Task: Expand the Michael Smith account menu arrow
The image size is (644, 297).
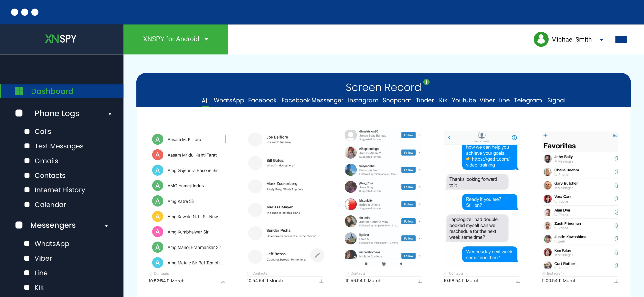Action: click(x=602, y=40)
